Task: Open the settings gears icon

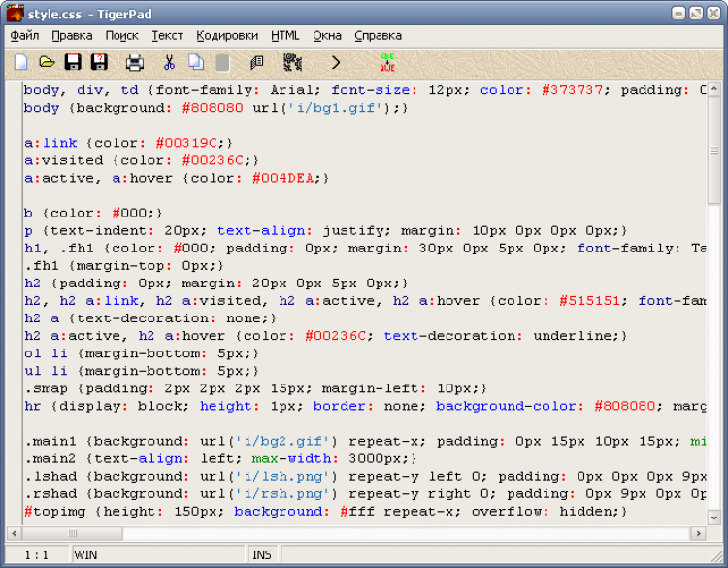Action: coord(292,62)
